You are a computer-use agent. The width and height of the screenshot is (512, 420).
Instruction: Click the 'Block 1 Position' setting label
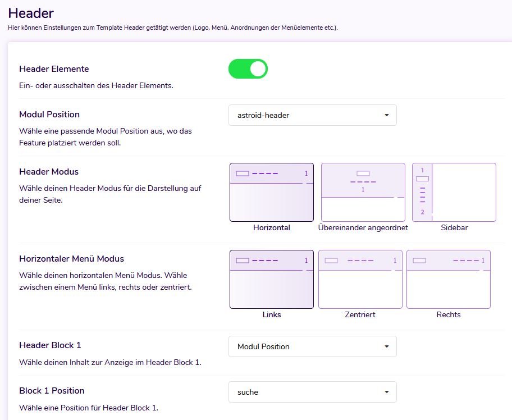52,391
